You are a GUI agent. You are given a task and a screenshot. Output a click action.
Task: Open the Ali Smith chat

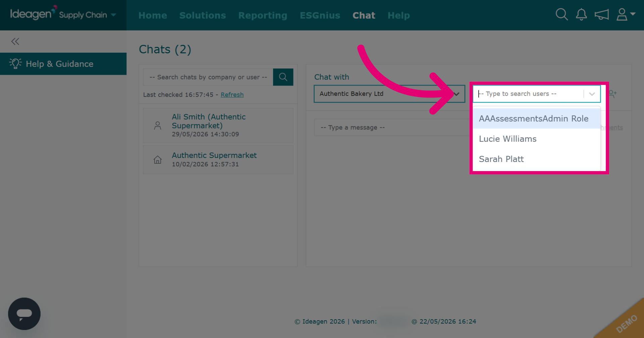pos(218,125)
